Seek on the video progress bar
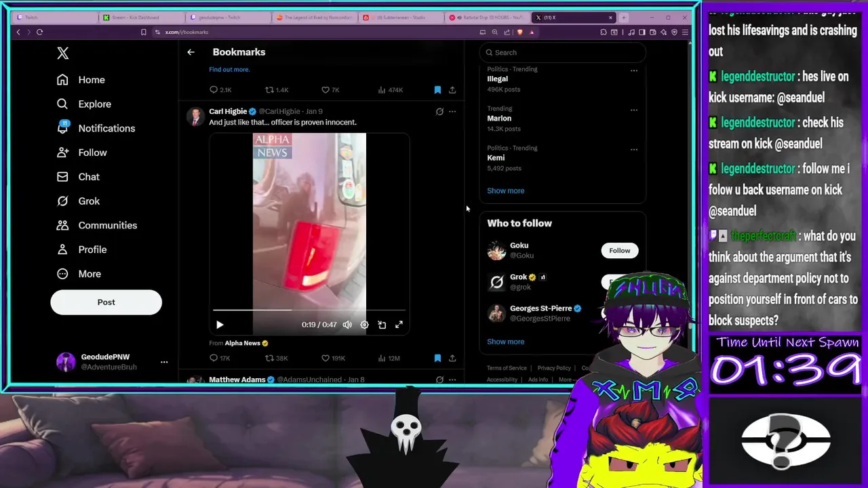This screenshot has width=868, height=488. [x=309, y=310]
